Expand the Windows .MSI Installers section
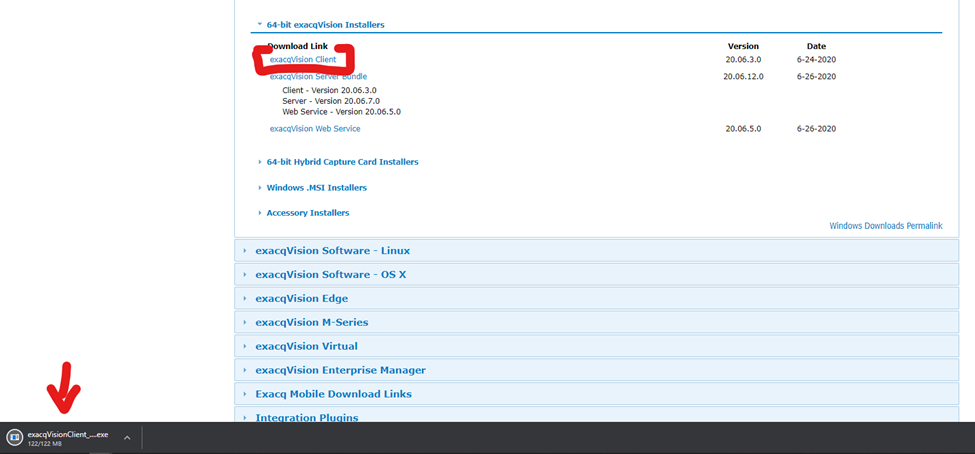Image resolution: width=975 pixels, height=454 pixels. pyautogui.click(x=316, y=188)
